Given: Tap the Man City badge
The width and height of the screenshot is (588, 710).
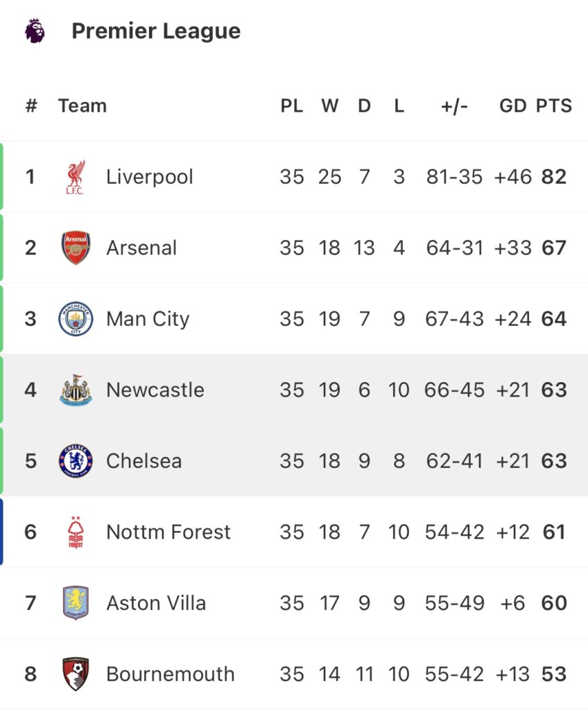Looking at the screenshot, I should [x=76, y=319].
